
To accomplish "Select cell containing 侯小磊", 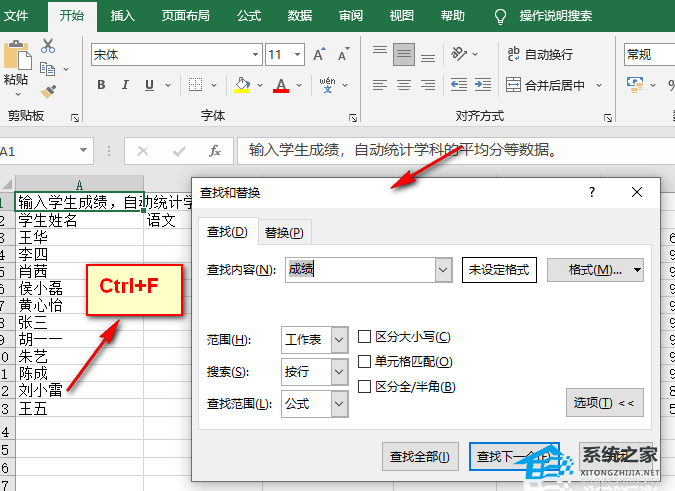I will (79, 288).
